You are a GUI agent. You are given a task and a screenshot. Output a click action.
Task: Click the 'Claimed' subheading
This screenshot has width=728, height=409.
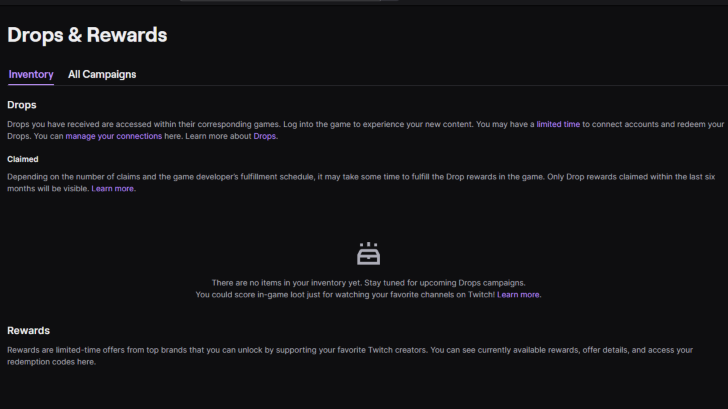pos(23,158)
